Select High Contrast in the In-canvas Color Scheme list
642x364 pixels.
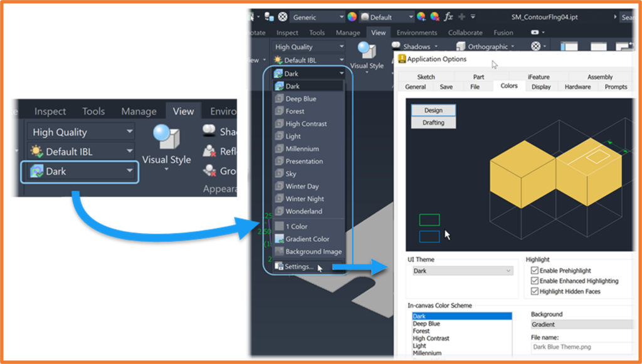click(462, 338)
